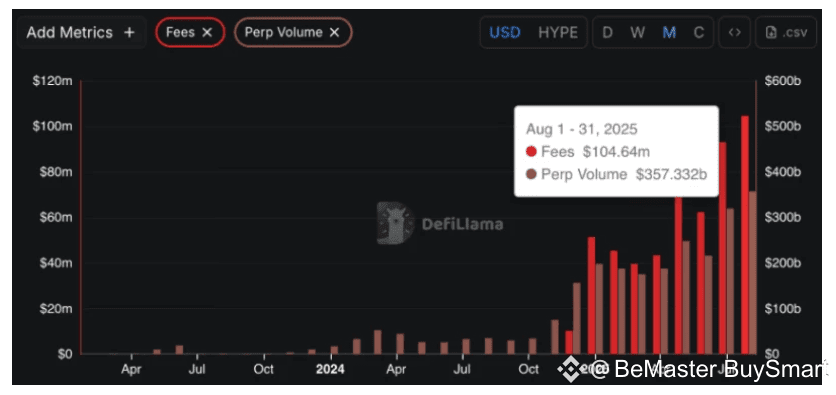Switch denomination to HYPE
This screenshot has width=836, height=395.
click(558, 33)
